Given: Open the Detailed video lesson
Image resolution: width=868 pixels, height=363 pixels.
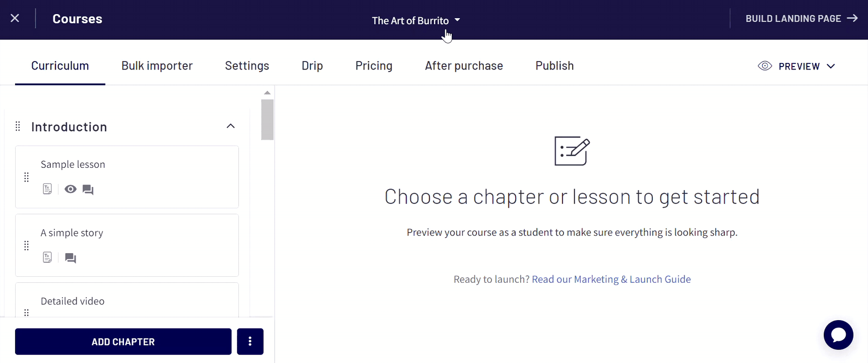Looking at the screenshot, I should (x=127, y=300).
